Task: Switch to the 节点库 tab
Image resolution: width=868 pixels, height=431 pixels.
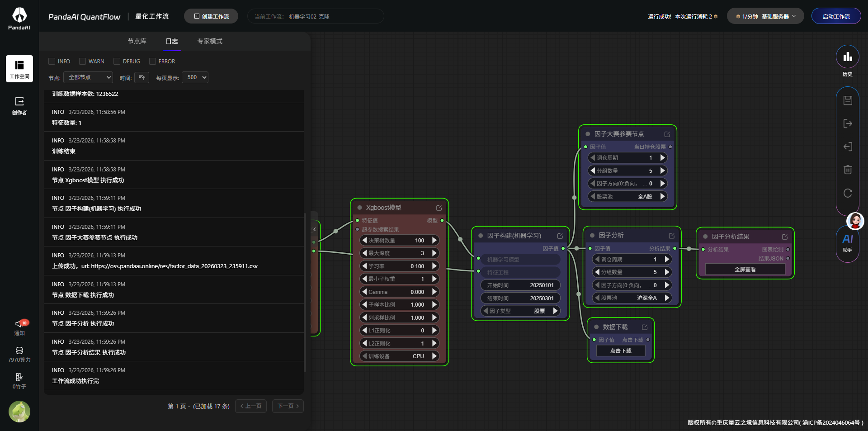Action: pyautogui.click(x=137, y=41)
